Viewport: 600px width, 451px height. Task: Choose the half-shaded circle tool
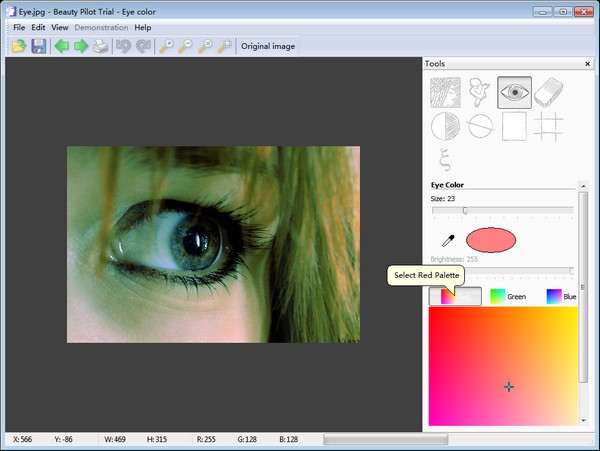click(445, 127)
